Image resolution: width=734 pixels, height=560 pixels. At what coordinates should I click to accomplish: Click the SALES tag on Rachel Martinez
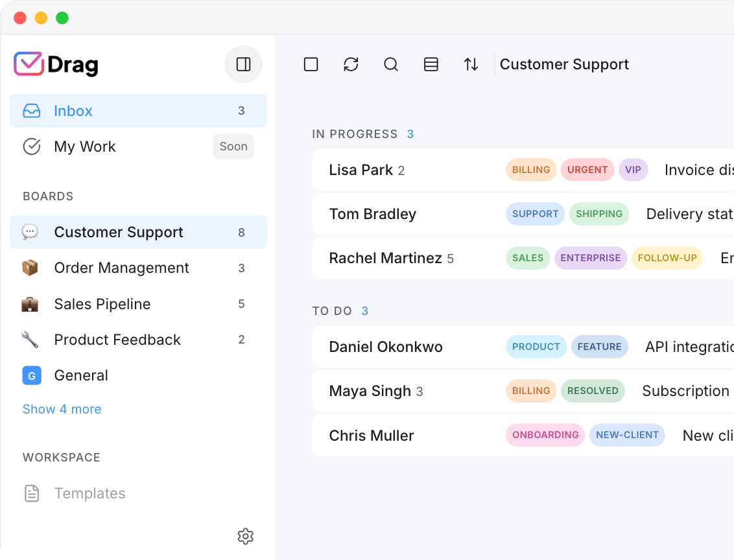(528, 258)
